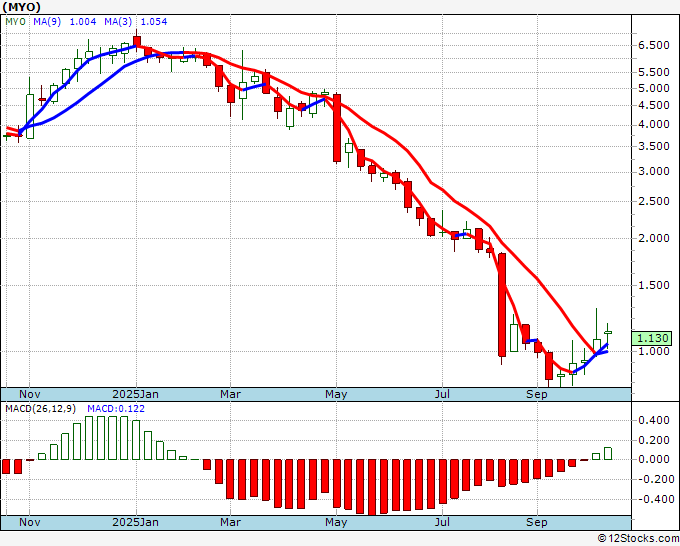The width and height of the screenshot is (680, 546).
Task: Select May on the price chart date axis
Action: 336,394
